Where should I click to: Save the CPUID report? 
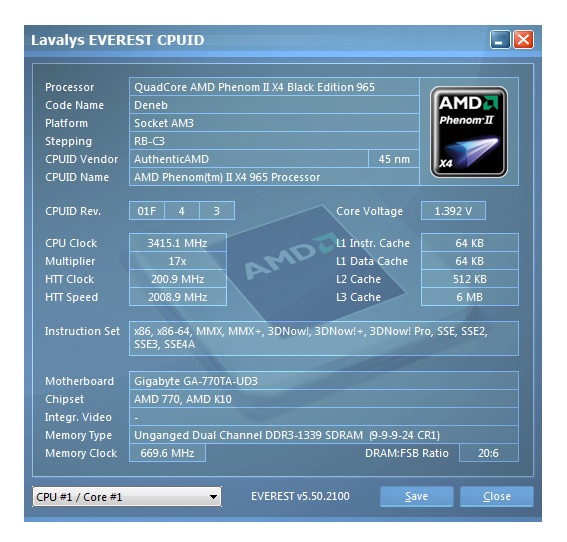coord(417,496)
